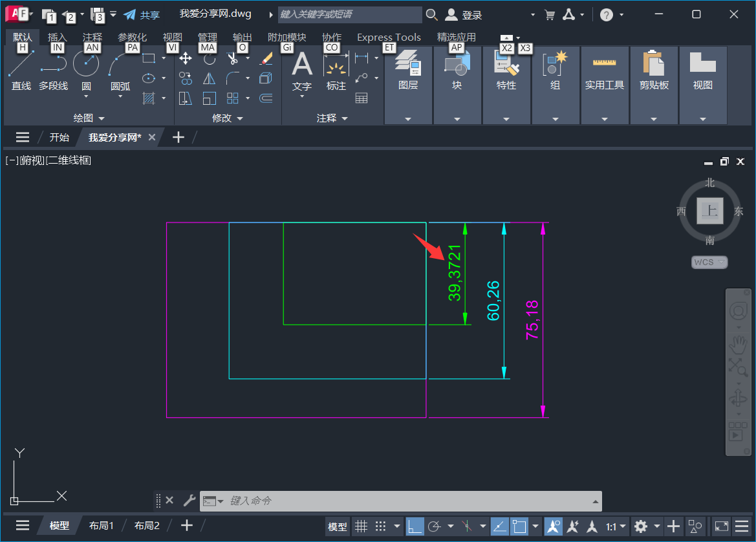Click the ViewCube Top (上) face

709,211
